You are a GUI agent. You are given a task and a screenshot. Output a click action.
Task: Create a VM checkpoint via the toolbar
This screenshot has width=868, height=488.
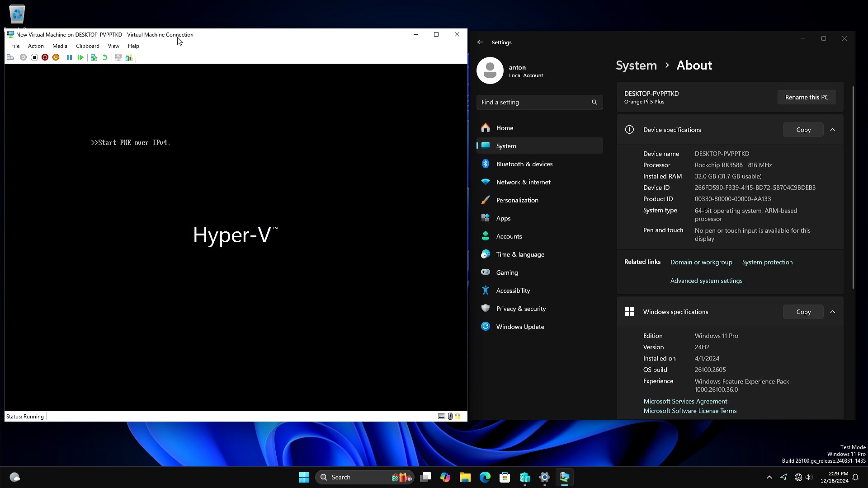pyautogui.click(x=94, y=57)
